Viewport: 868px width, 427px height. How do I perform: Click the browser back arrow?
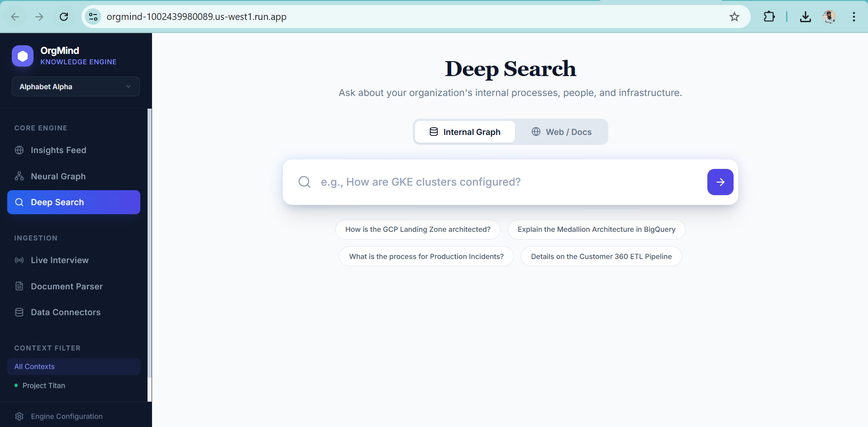pyautogui.click(x=15, y=17)
